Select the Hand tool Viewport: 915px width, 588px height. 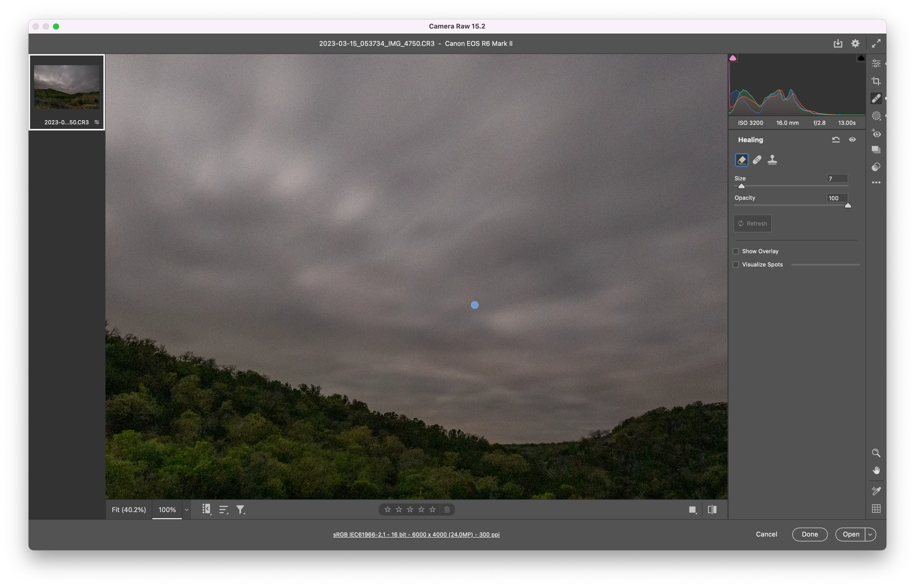876,470
